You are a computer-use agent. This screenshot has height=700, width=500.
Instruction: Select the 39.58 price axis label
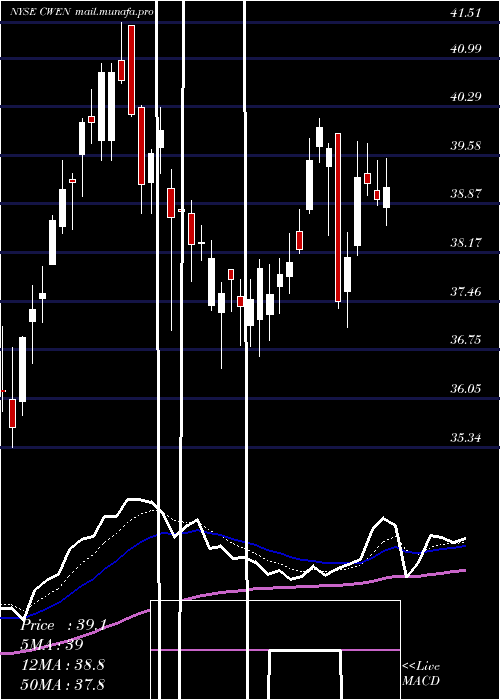[466, 146]
